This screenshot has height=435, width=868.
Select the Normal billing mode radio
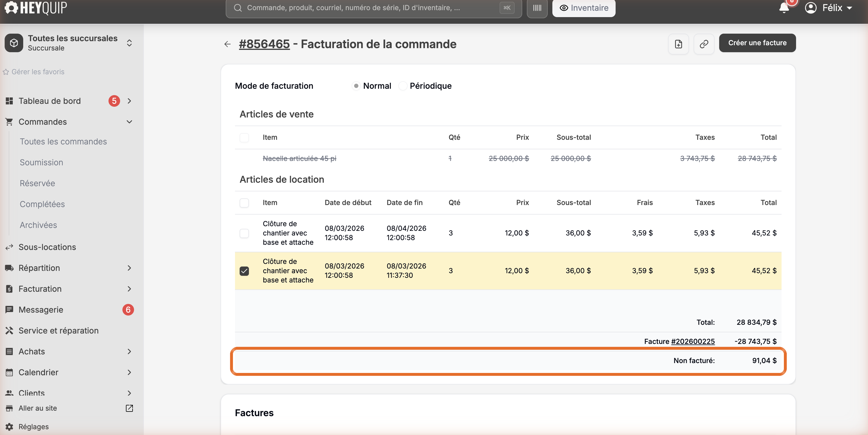coord(356,86)
